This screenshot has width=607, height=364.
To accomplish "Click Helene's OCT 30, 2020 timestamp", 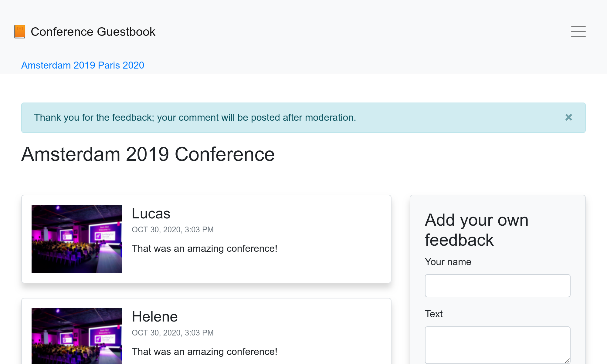I will tap(172, 333).
